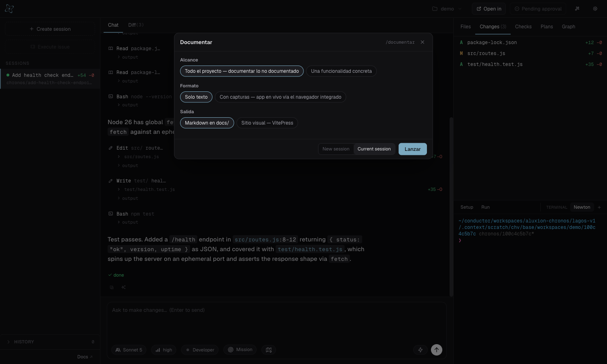607x364 pixels.
Task: Select scope "Todo el proyecto — documentar lo no documentado"
Action: pyautogui.click(x=242, y=71)
